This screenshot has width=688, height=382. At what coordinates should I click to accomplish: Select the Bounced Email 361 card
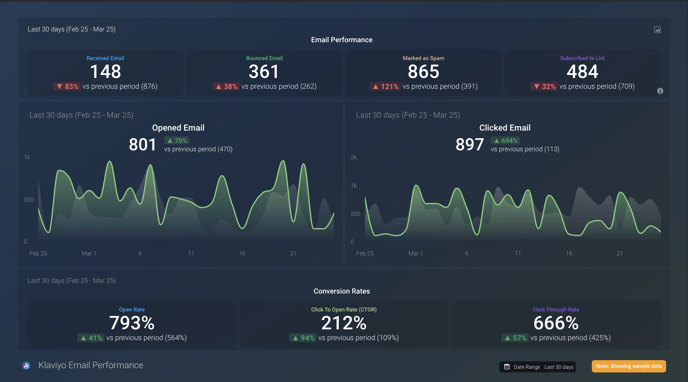click(264, 73)
